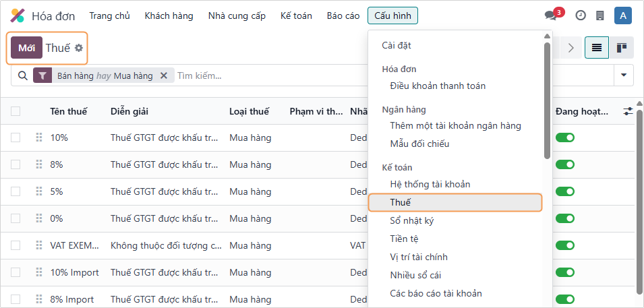
Task: Open the Báo cáo menu
Action: 343,16
